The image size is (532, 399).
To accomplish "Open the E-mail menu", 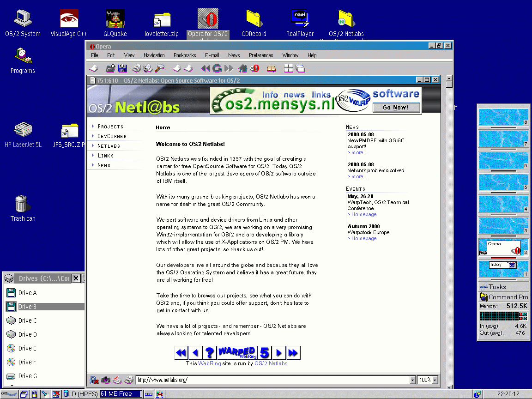I will click(x=212, y=55).
